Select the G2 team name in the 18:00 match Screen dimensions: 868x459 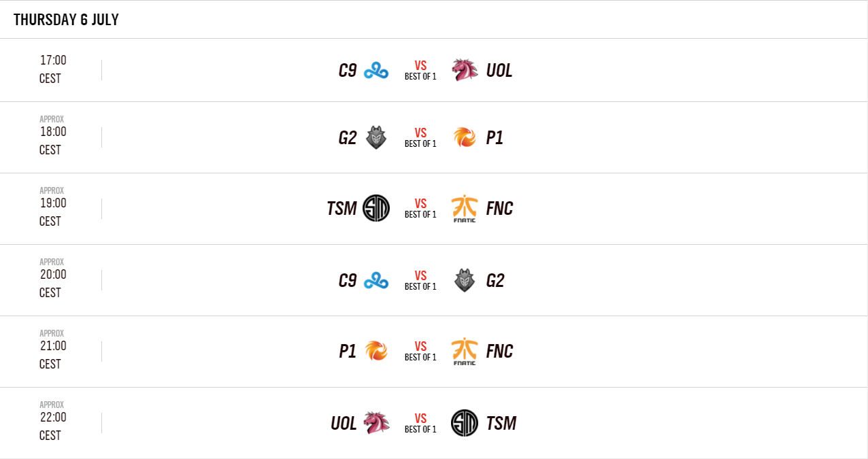[x=348, y=138]
